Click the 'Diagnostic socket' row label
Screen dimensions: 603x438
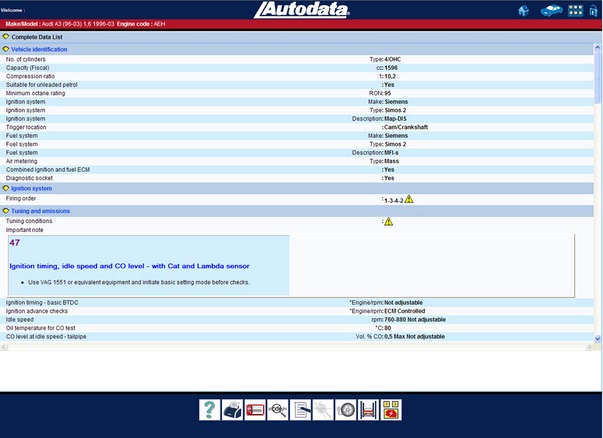29,178
